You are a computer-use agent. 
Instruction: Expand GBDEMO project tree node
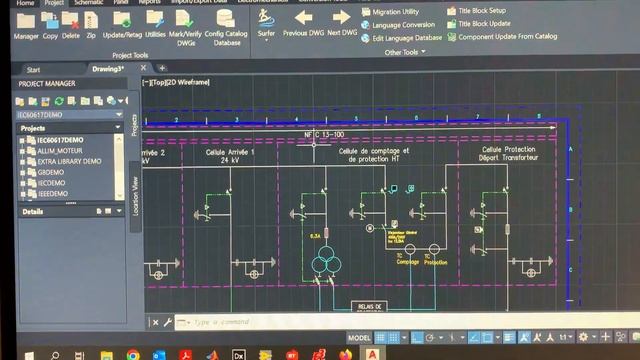tap(22, 173)
